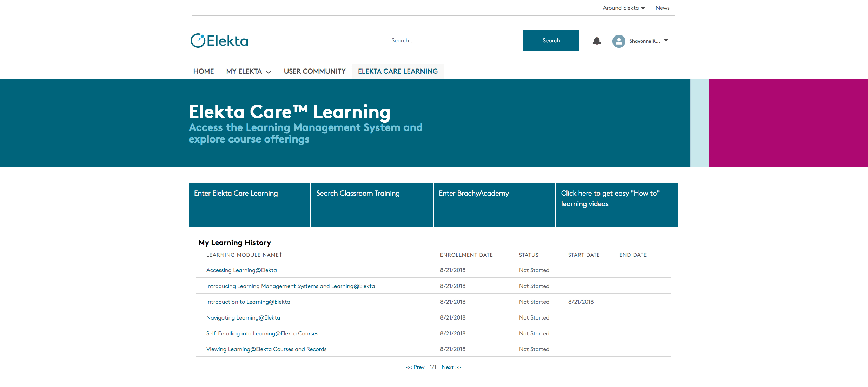The width and height of the screenshot is (868, 387).
Task: Open Self-Enrolling into Learning@Elekta Courses
Action: pos(262,333)
